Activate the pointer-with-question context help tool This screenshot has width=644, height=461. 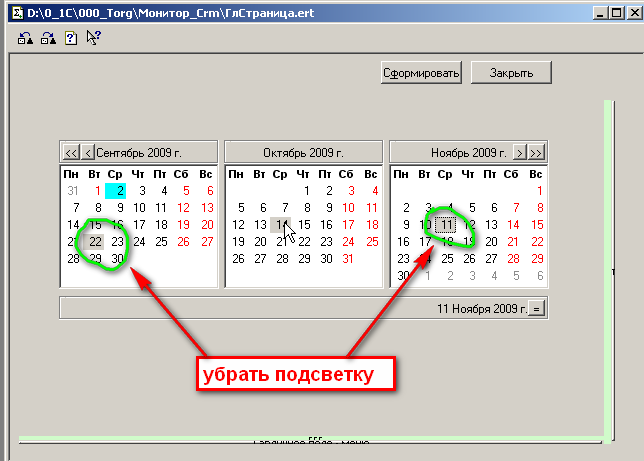pyautogui.click(x=93, y=38)
